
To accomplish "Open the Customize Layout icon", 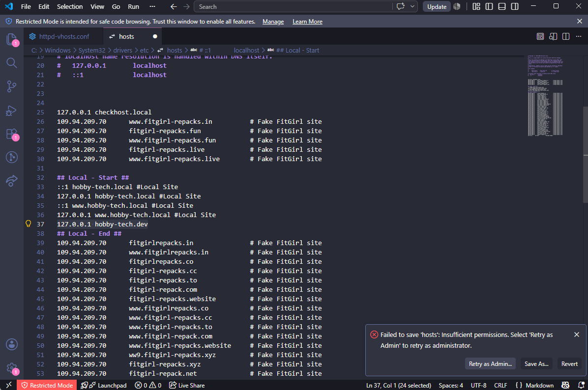I will pyautogui.click(x=476, y=6).
